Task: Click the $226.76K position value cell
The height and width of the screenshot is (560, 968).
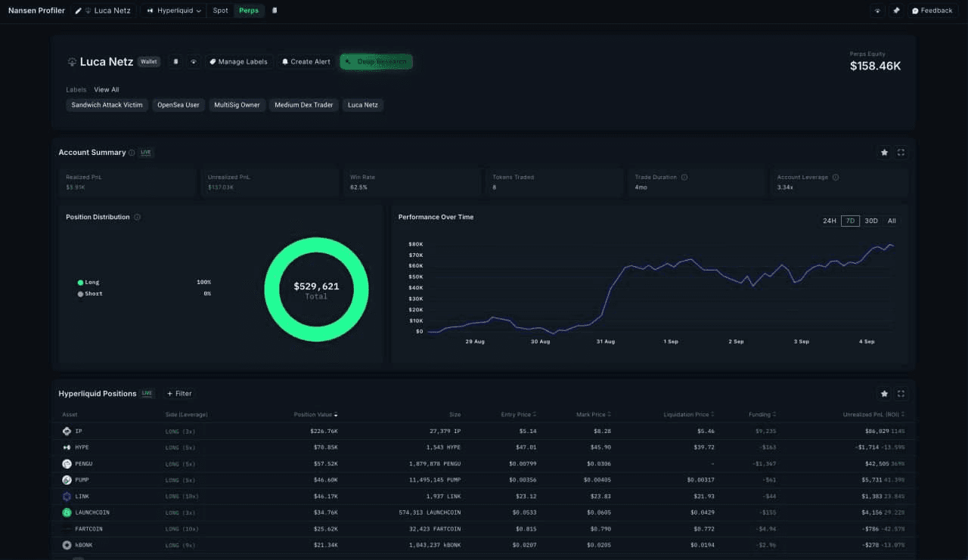Action: pyautogui.click(x=324, y=431)
